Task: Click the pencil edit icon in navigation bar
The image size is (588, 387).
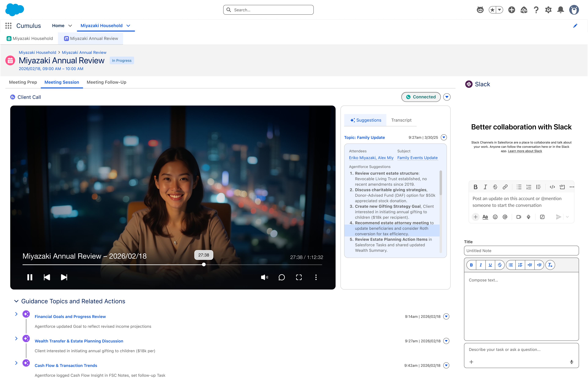Action: [x=575, y=26]
